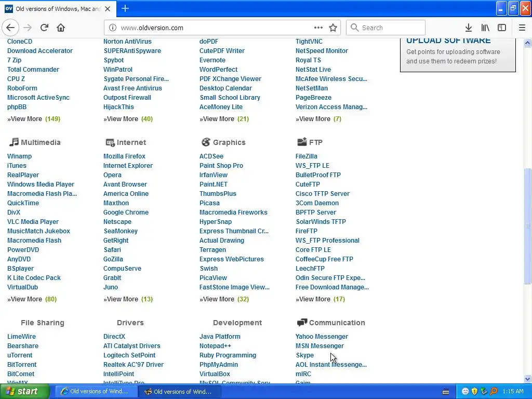Viewport: 532px width, 399px height.
Task: Open the VLC Media Player link
Action: [x=33, y=221]
